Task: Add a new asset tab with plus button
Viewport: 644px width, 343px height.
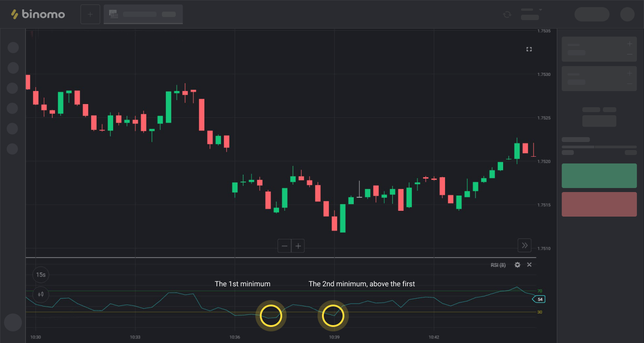Action: pyautogui.click(x=90, y=14)
